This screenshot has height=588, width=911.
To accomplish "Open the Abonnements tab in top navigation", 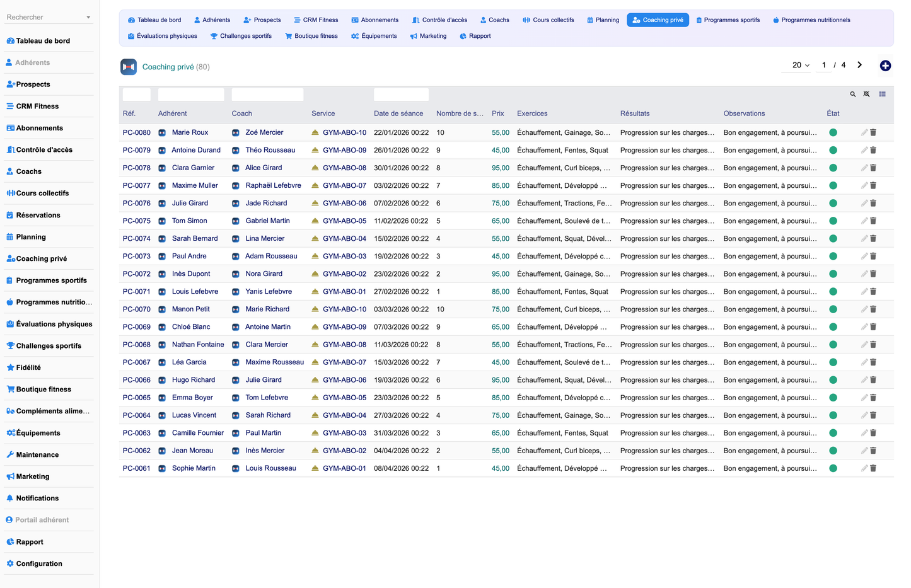I will (x=374, y=20).
